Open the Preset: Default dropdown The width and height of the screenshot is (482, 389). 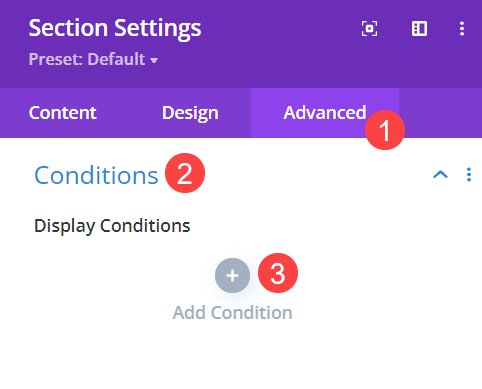point(93,59)
